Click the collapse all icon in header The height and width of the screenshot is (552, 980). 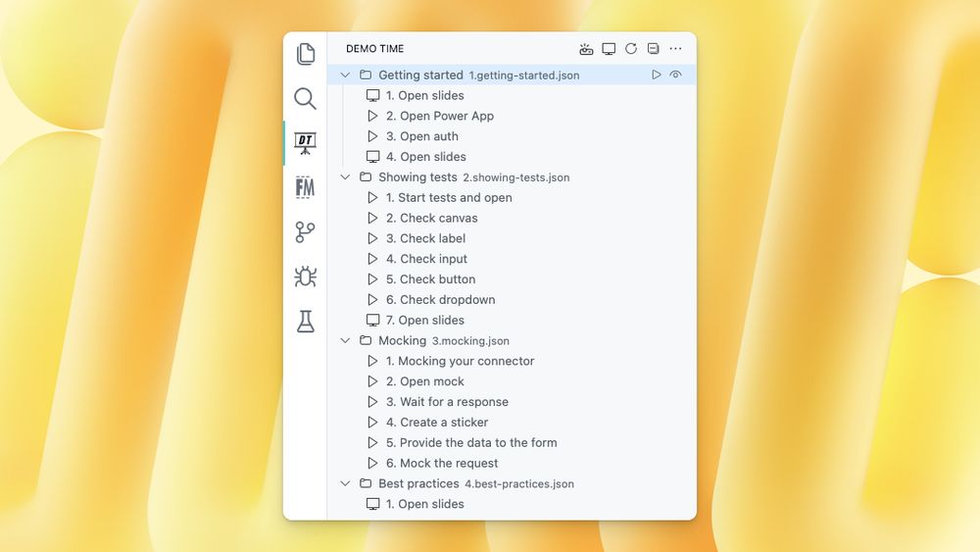(x=653, y=49)
